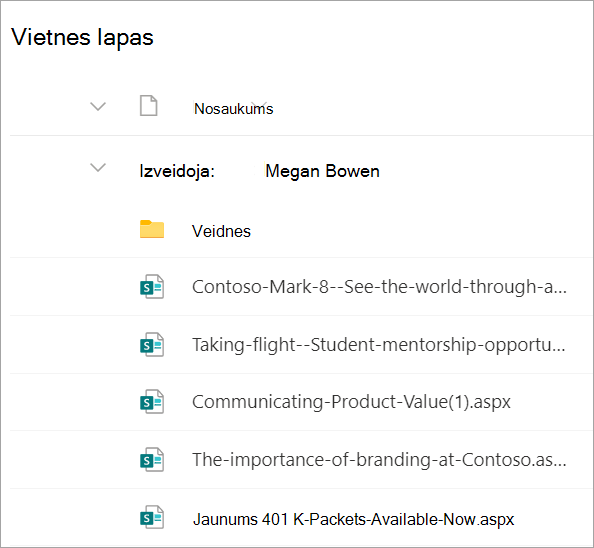Open Communicating-Product-Value(1).aspx
The image size is (594, 548).
coord(351,402)
